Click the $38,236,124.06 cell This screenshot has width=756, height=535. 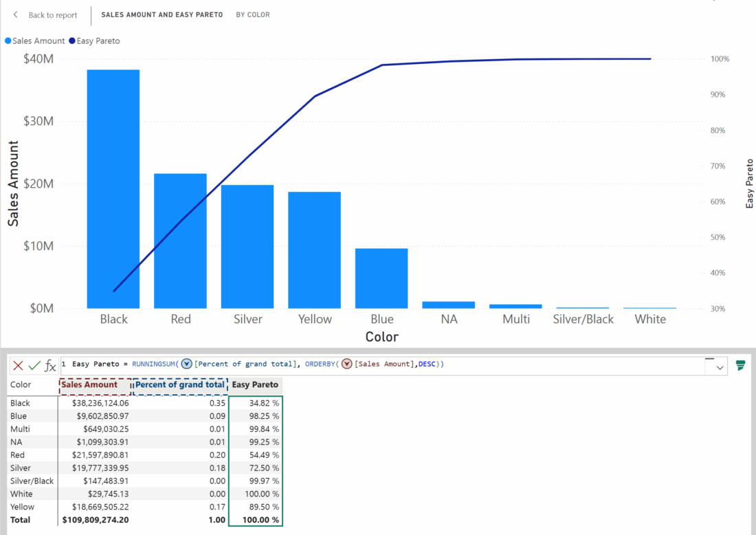(x=100, y=403)
